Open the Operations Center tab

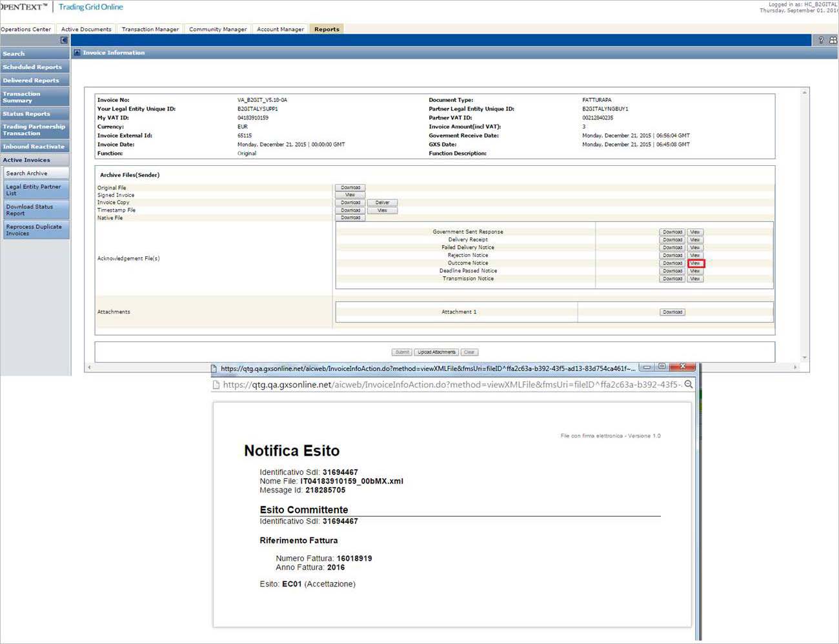pyautogui.click(x=26, y=29)
